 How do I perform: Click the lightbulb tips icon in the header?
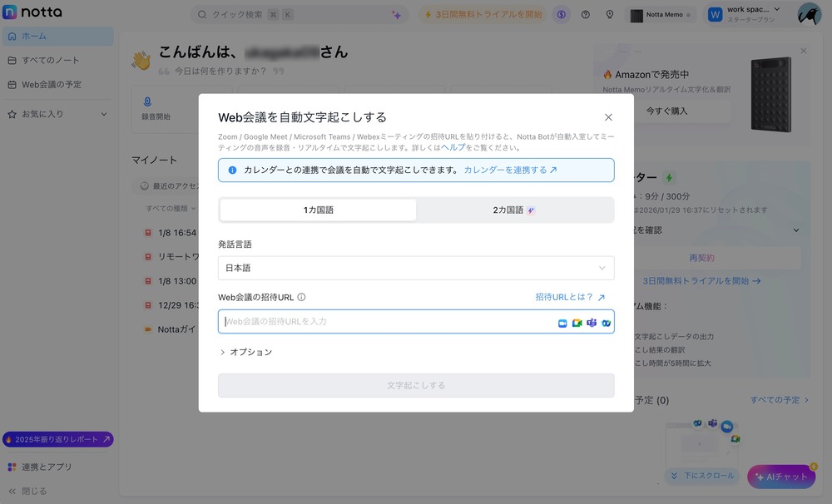coord(609,14)
